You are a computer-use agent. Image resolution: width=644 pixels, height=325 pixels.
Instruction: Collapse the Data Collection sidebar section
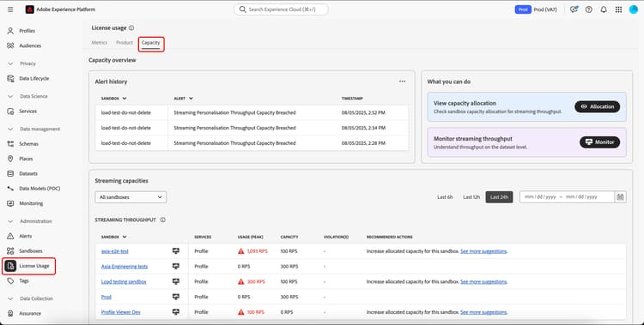click(x=10, y=298)
